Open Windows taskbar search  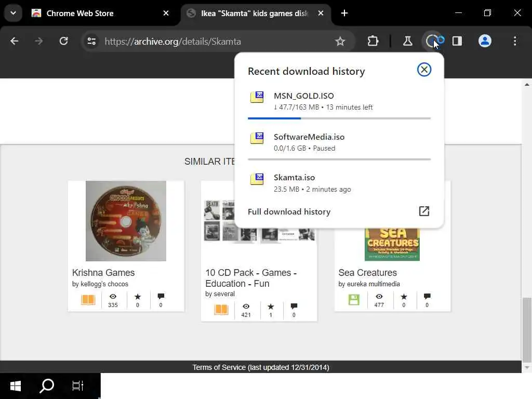pos(46,386)
